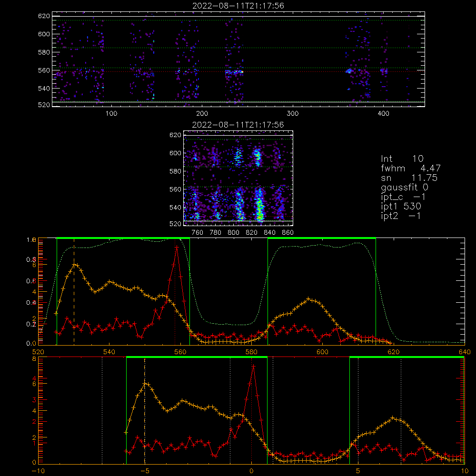The width and height of the screenshot is (476, 476).
Task: Click left thick green bar atop bottom plot
Action: (197, 357)
